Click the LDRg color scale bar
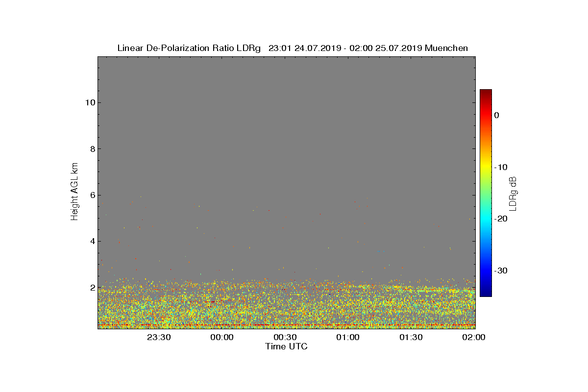The image size is (588, 392). click(x=486, y=193)
